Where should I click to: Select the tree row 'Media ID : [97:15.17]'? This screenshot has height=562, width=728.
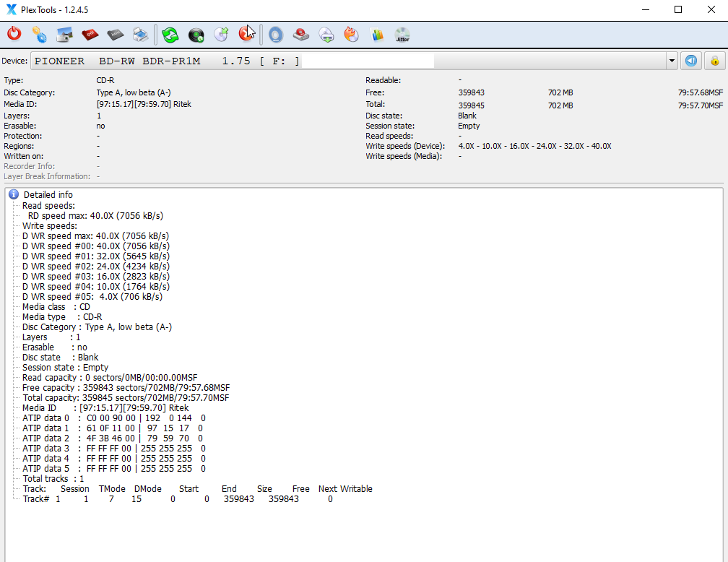coord(105,408)
